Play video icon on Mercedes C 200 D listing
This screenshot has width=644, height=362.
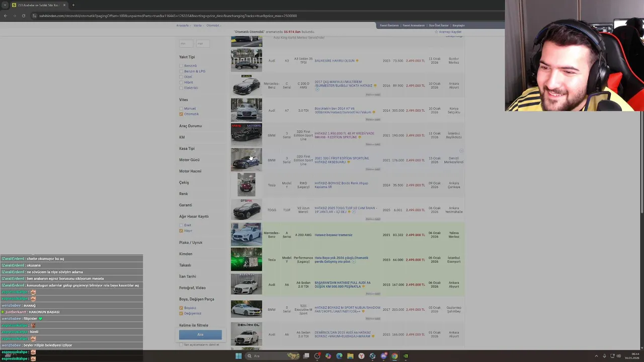pos(317,89)
